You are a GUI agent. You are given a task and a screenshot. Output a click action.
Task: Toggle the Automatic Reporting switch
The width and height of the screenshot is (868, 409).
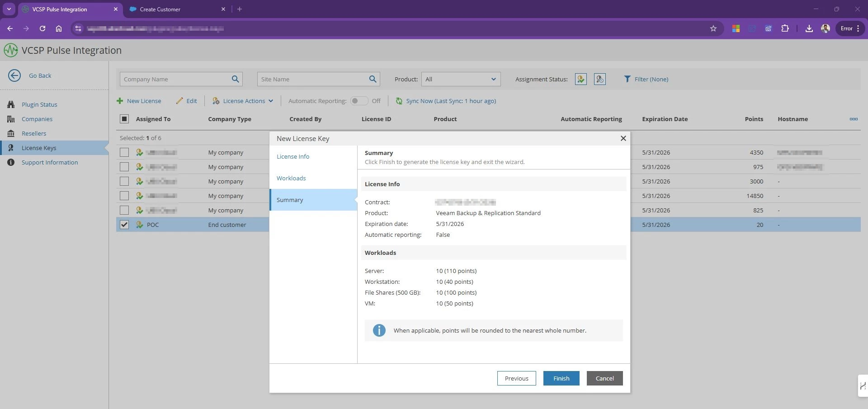pos(359,101)
